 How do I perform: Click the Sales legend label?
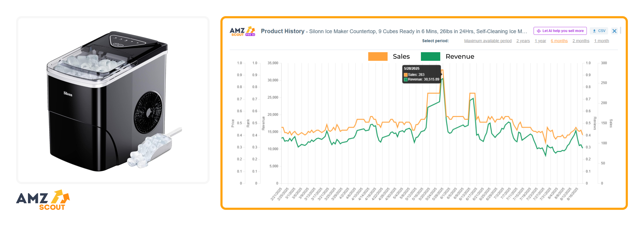401,56
